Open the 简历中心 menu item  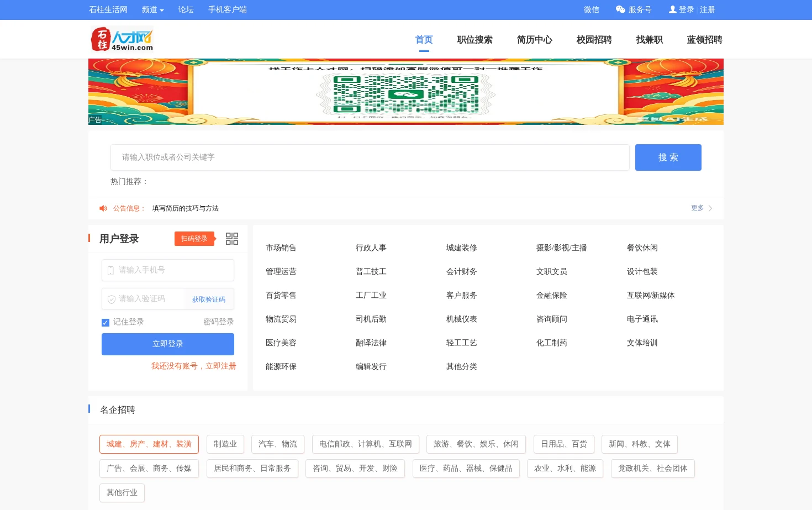tap(534, 40)
